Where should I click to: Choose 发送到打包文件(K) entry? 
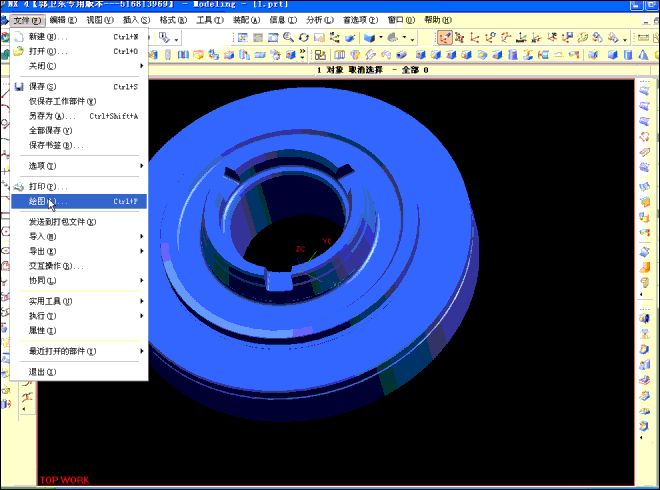[x=79, y=222]
